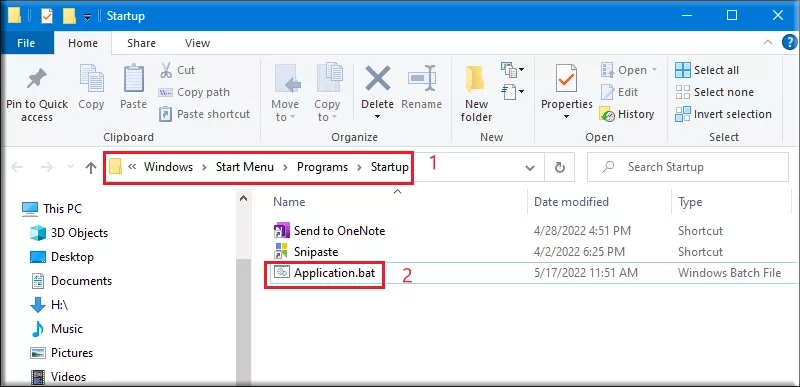Select Pictures in navigation pane
The width and height of the screenshot is (800, 387).
click(x=61, y=353)
